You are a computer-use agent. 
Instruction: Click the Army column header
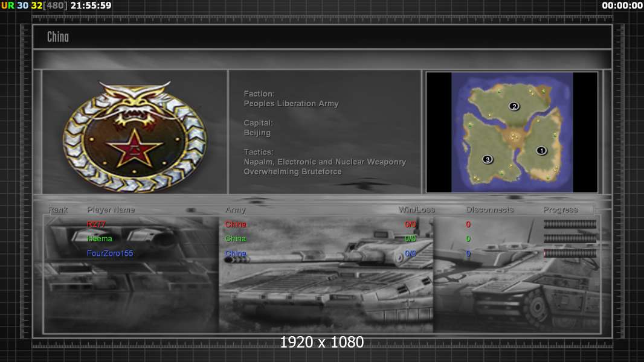point(236,210)
